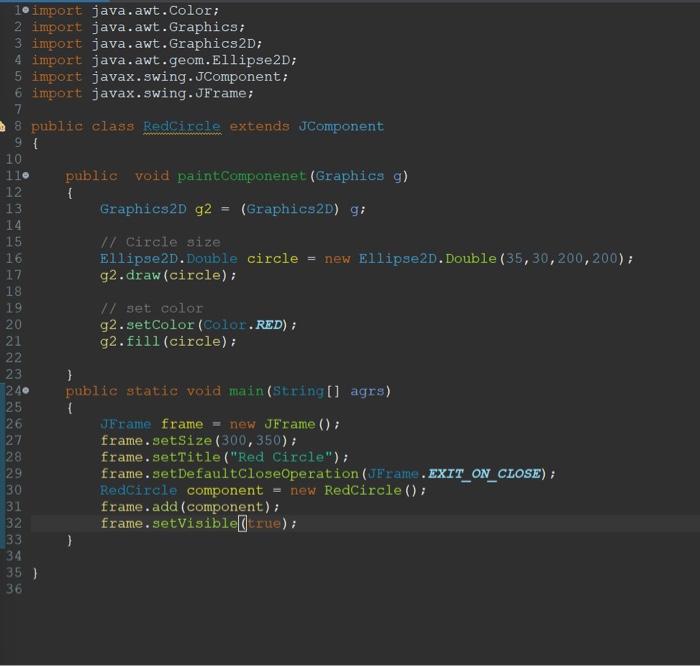Click the '// set color' comment
700x666 pixels.
pos(152,308)
